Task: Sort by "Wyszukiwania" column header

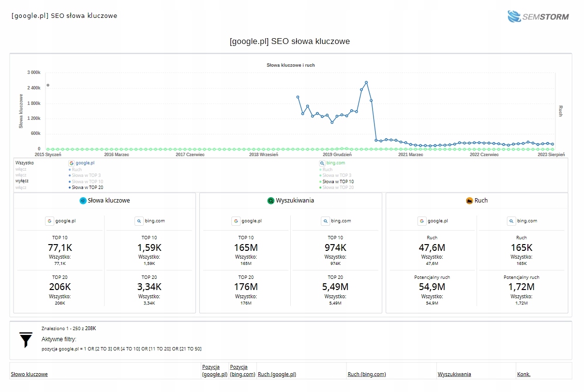Action: point(454,375)
